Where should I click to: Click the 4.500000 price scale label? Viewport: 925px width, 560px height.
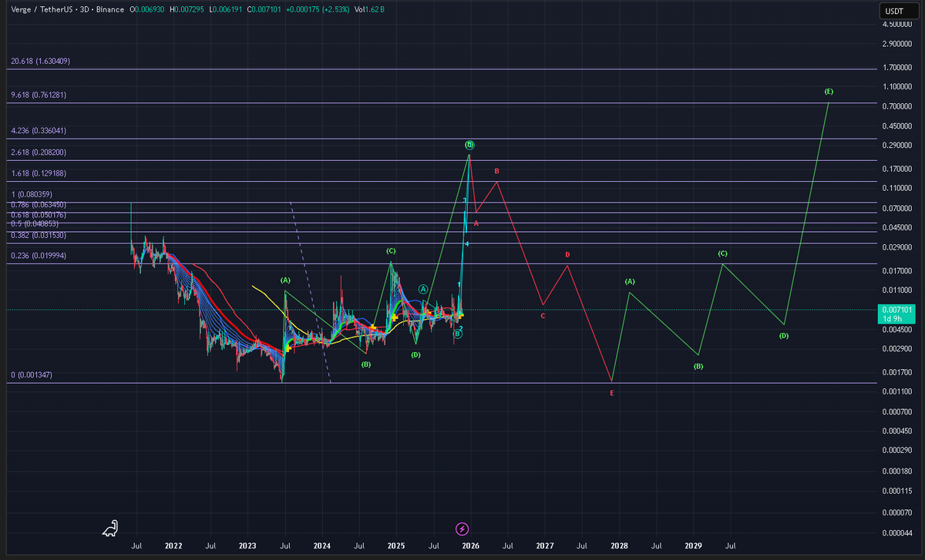click(x=897, y=24)
